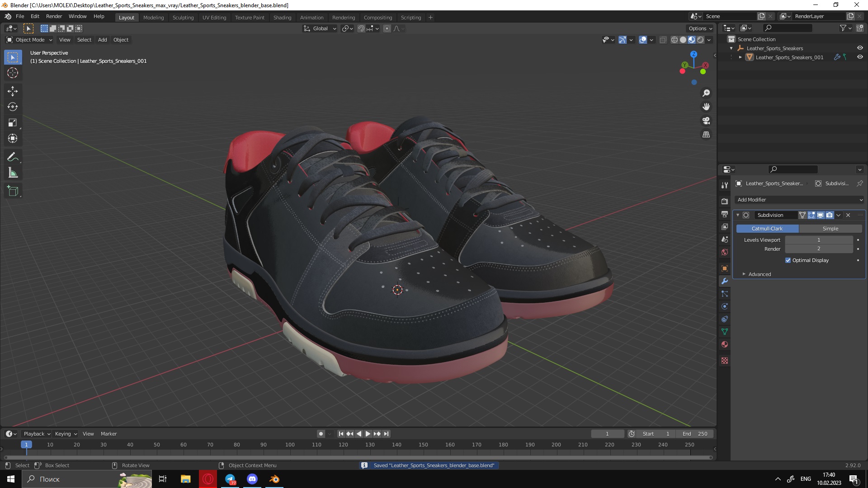Toggle snapping magnet icon
Viewport: 868px width, 488px height.
[x=361, y=28]
